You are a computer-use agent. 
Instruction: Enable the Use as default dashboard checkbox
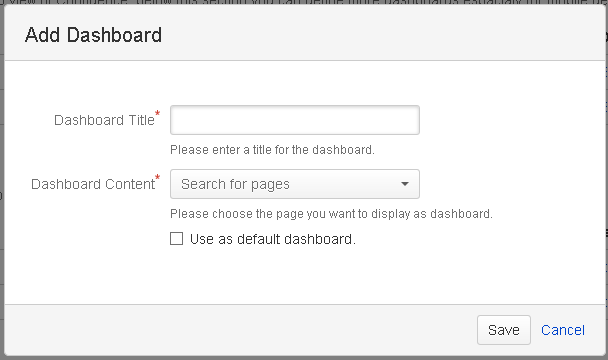click(x=176, y=239)
